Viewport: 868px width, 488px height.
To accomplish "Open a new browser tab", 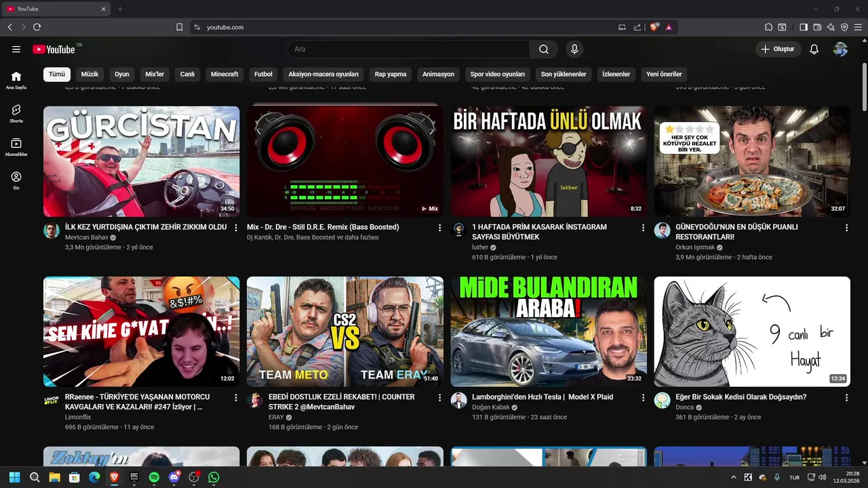I will pos(120,9).
